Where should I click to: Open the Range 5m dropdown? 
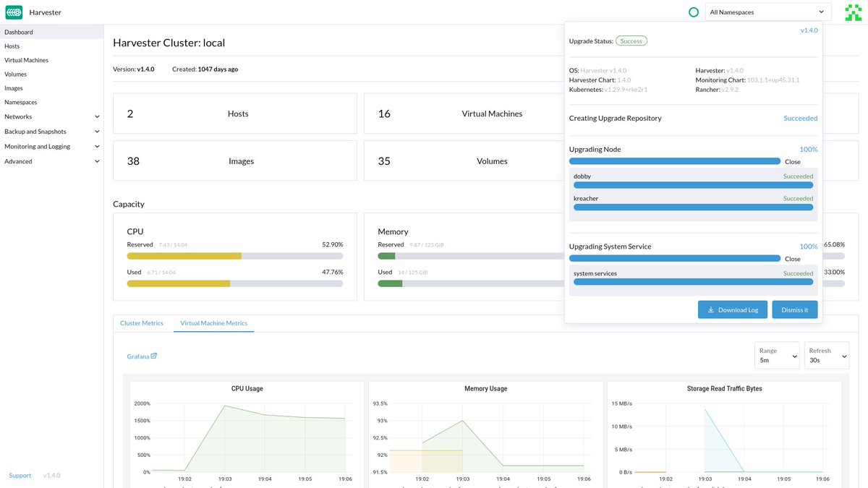point(777,355)
